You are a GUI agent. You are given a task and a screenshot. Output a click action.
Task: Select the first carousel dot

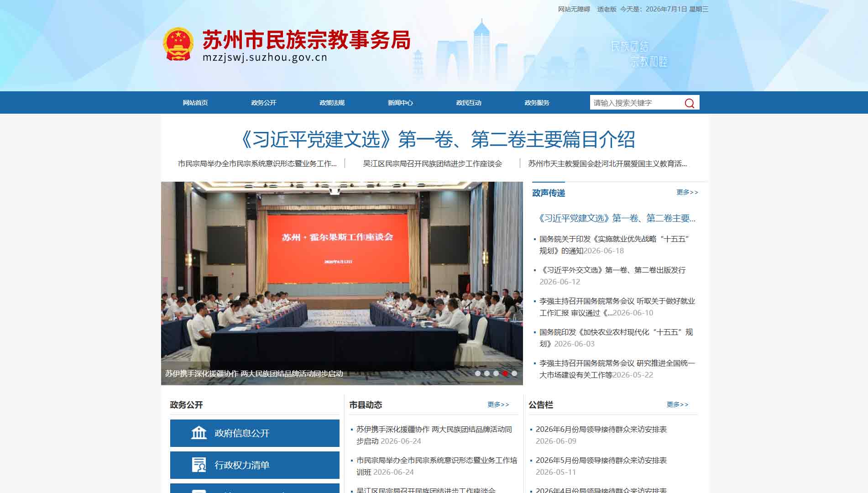pyautogui.click(x=478, y=373)
